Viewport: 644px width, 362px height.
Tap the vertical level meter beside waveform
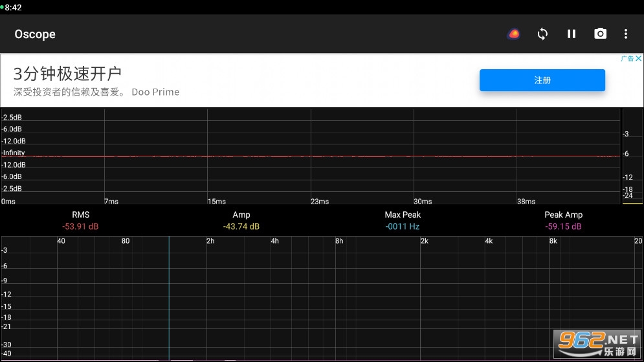pos(632,156)
